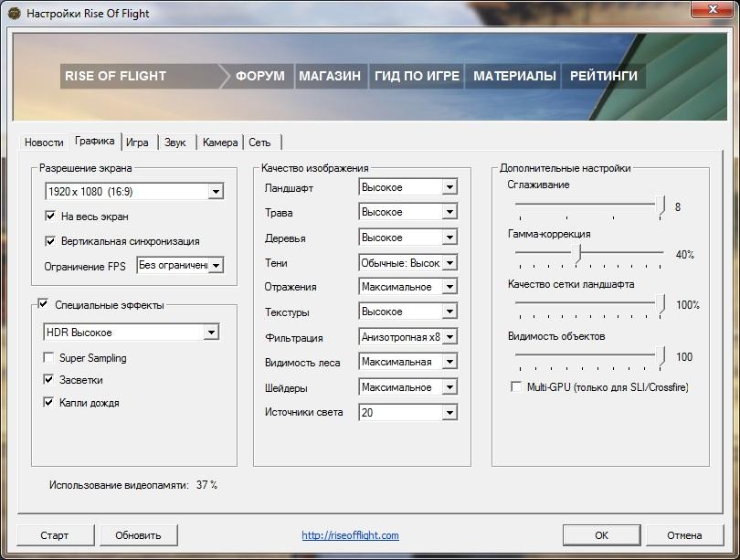Open the МАГАЗИН banner link
Screen dimensions: 740x560
[330, 76]
